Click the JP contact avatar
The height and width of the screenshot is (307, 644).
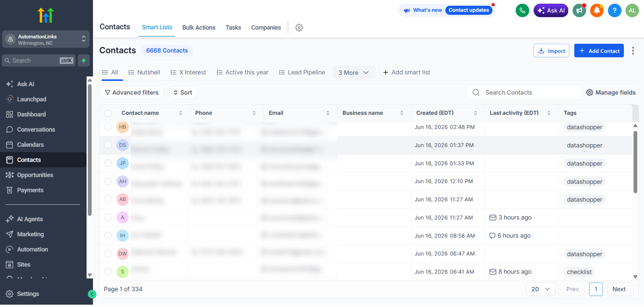coord(122,163)
